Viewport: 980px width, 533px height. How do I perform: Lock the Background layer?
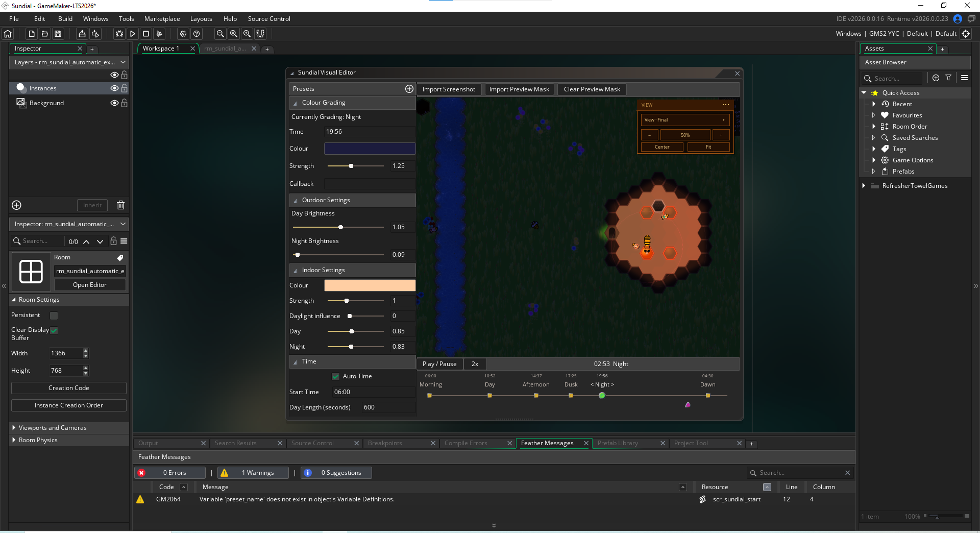pyautogui.click(x=124, y=103)
